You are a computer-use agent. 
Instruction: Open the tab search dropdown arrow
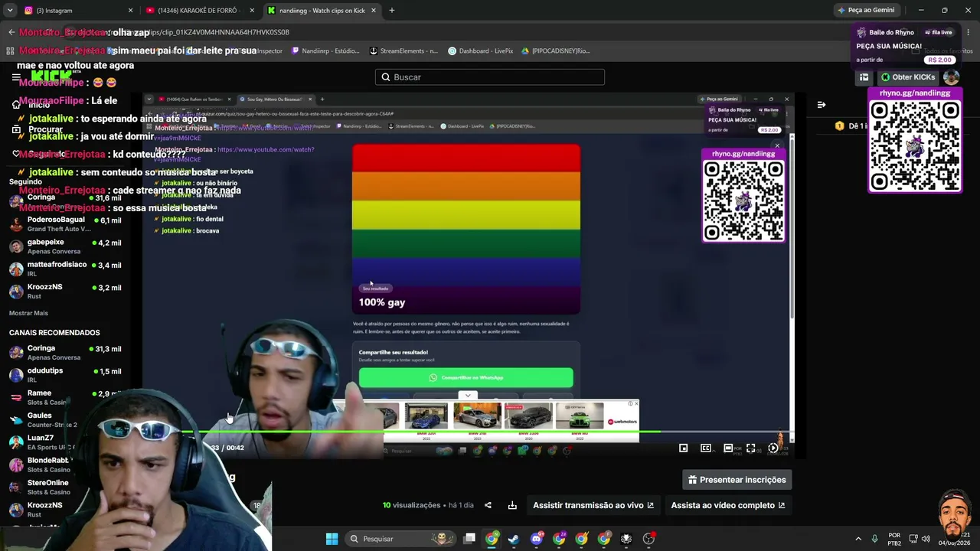tap(10, 11)
